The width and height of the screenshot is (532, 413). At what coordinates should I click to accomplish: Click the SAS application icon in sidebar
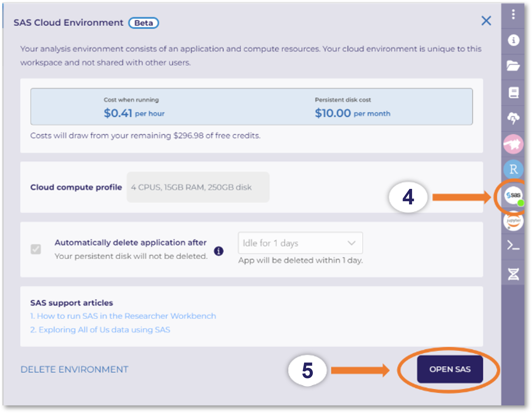(513, 195)
